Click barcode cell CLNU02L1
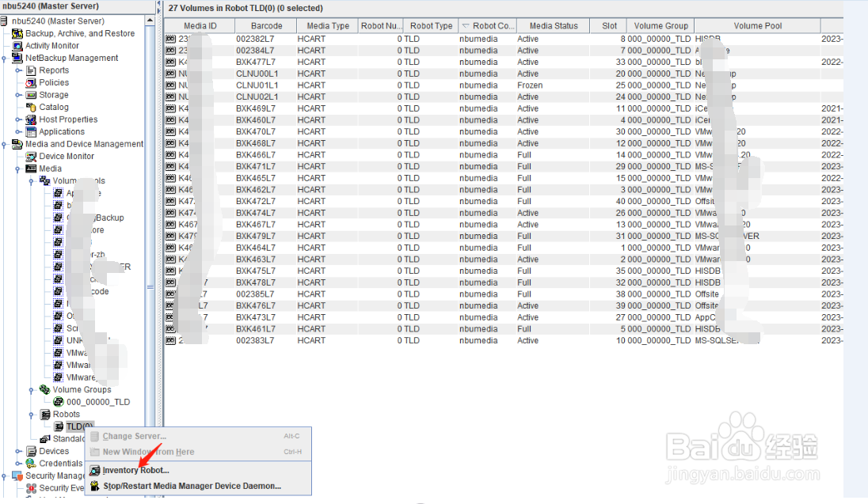Image resolution: width=868 pixels, height=504 pixels. (257, 97)
